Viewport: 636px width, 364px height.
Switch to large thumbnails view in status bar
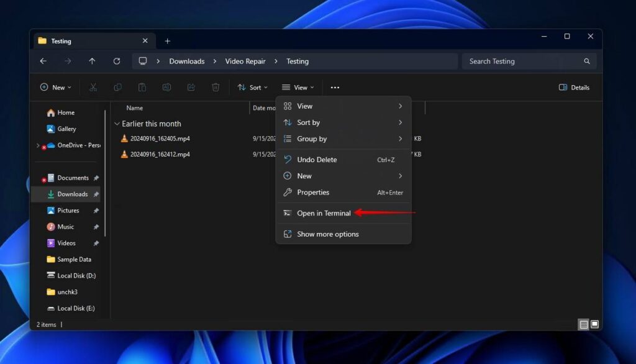pos(594,324)
